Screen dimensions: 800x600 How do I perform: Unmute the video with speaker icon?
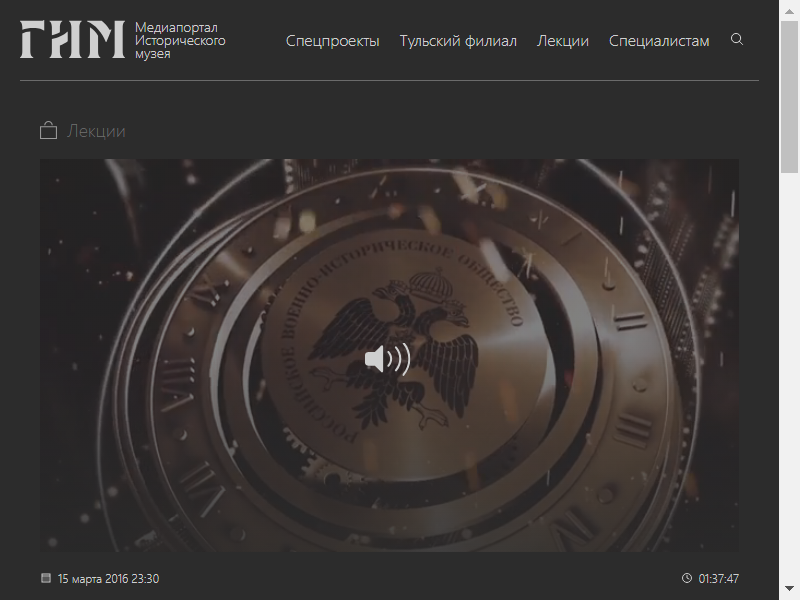[x=388, y=359]
